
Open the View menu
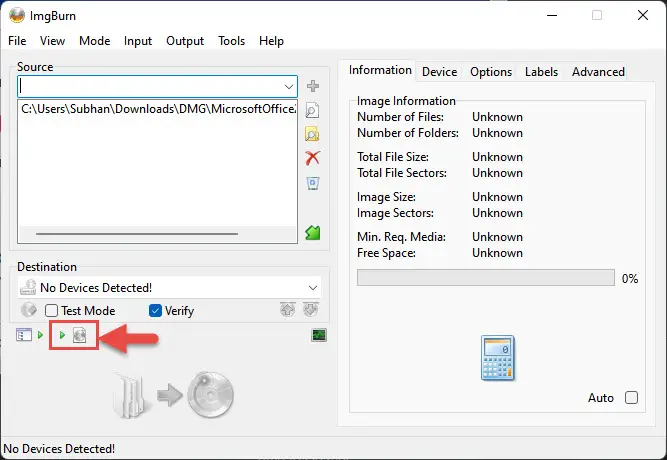[52, 41]
